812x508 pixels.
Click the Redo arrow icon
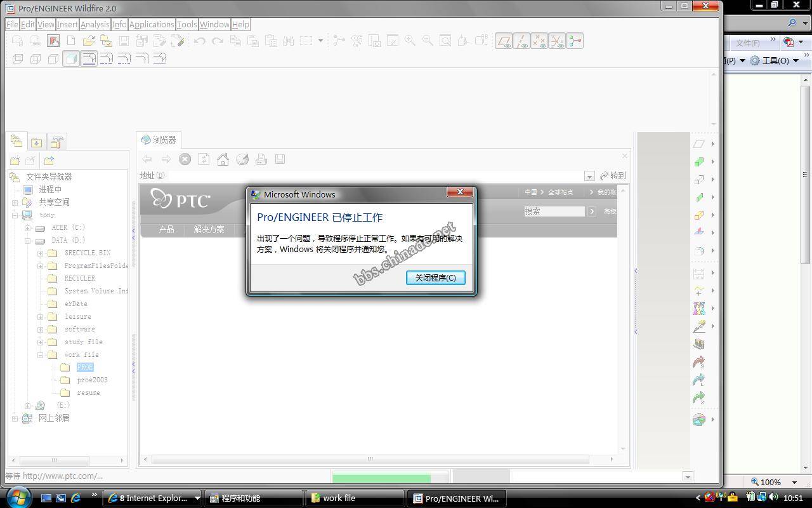[218, 41]
